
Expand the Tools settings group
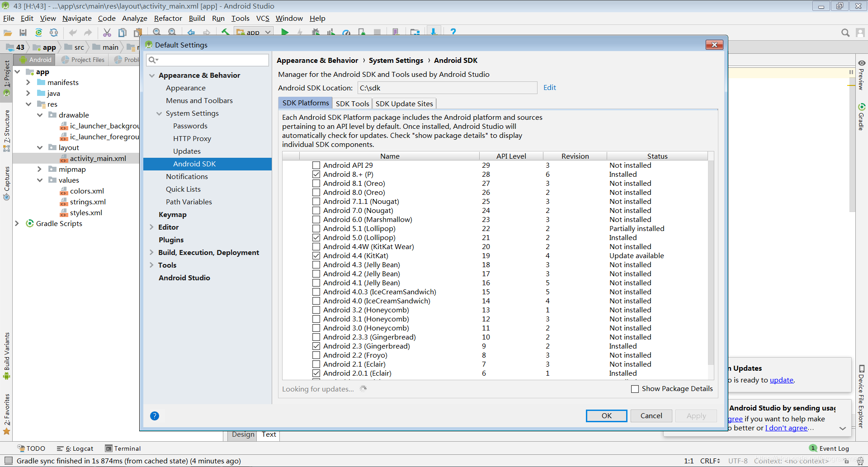(152, 265)
